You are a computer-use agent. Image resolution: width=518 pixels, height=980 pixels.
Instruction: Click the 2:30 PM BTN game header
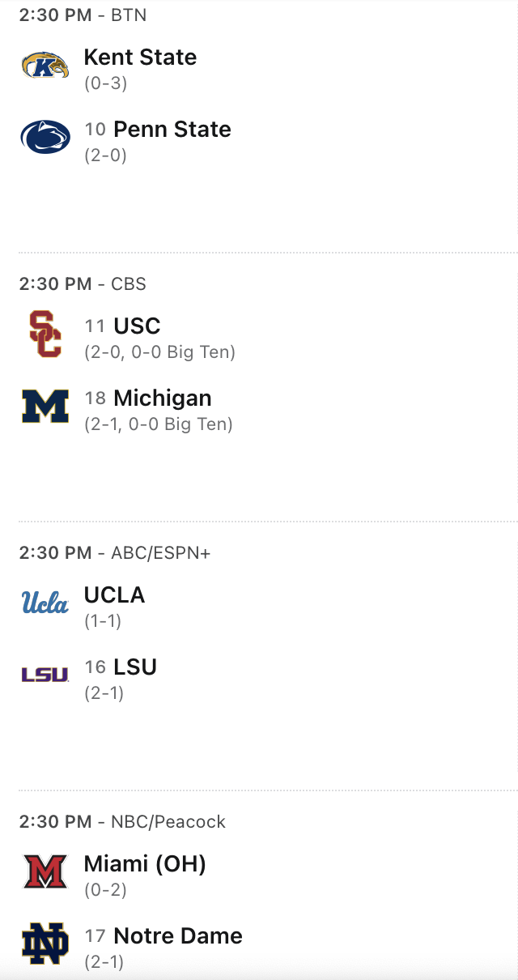pyautogui.click(x=83, y=15)
